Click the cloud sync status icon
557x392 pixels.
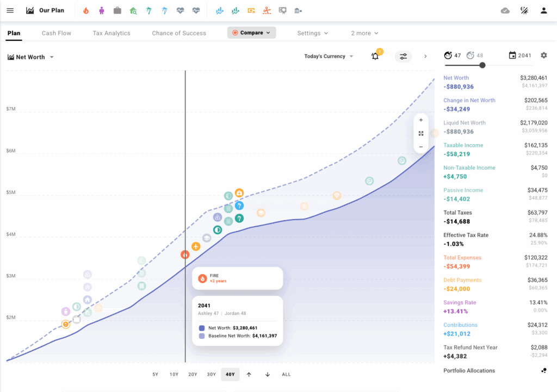[505, 10]
